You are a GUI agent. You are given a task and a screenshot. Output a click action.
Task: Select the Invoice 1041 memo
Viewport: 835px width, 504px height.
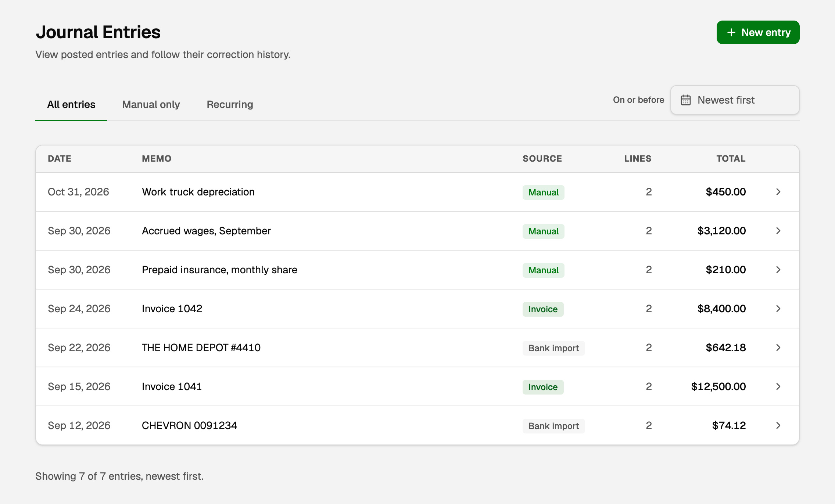[172, 386]
